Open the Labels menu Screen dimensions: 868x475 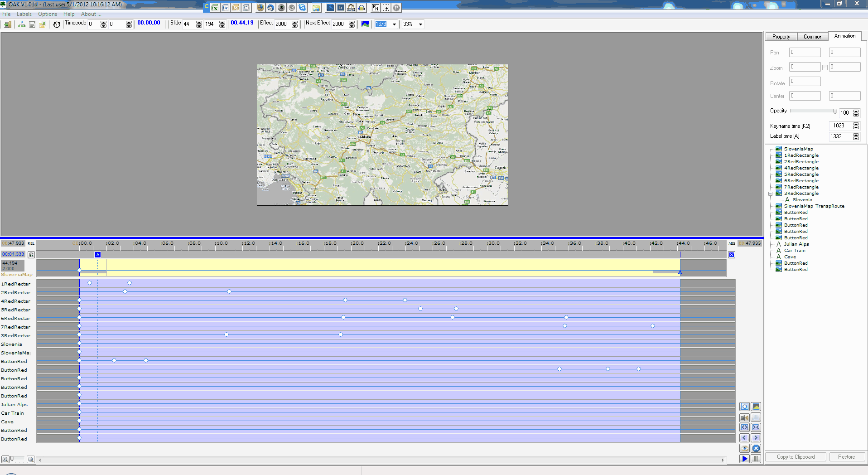coord(24,14)
